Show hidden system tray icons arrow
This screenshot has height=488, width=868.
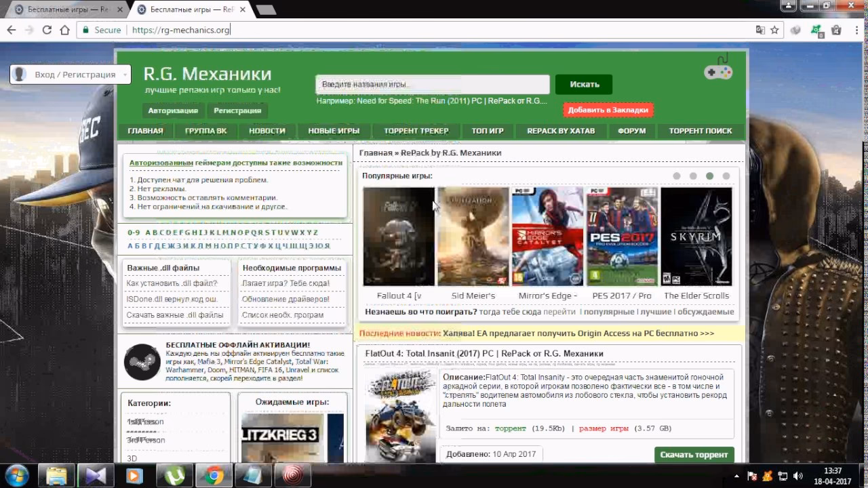(737, 476)
